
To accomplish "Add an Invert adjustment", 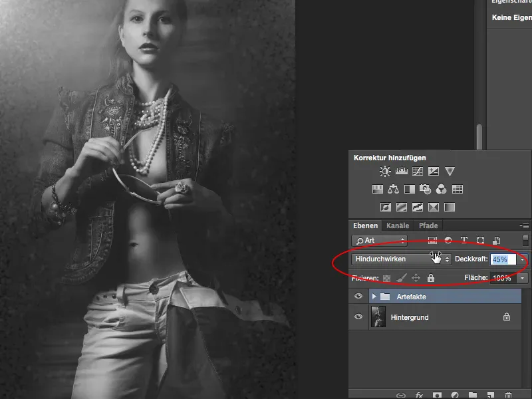I will tap(386, 207).
